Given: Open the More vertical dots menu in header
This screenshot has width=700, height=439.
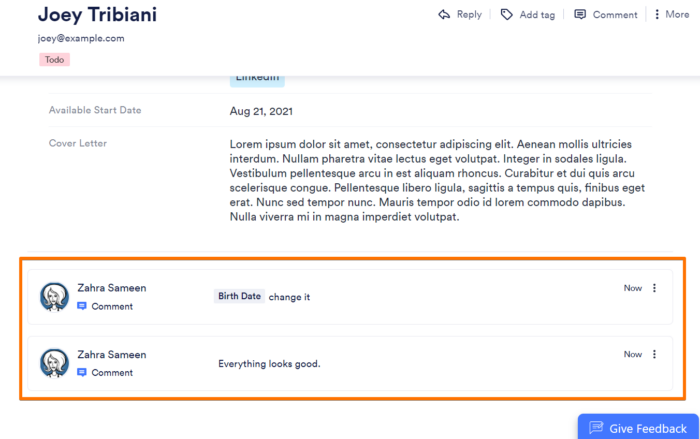Looking at the screenshot, I should pyautogui.click(x=657, y=15).
